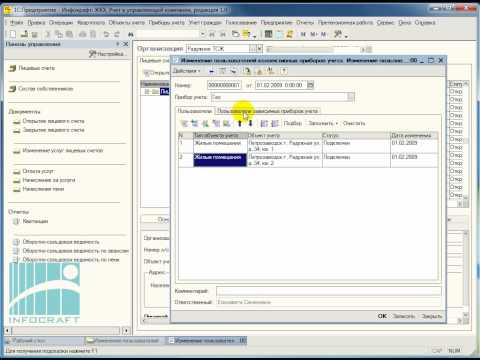Open the Справка menu

pyautogui.click(x=425, y=23)
